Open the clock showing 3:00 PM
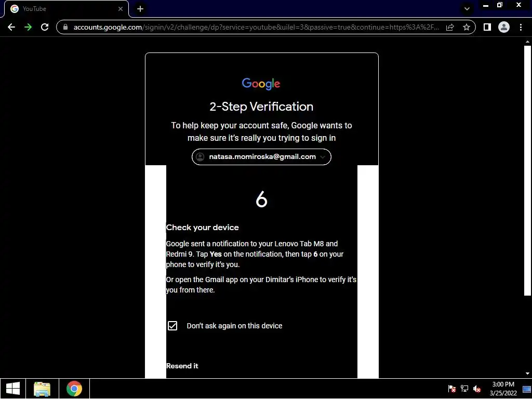Image resolution: width=532 pixels, height=399 pixels. pyautogui.click(x=503, y=389)
